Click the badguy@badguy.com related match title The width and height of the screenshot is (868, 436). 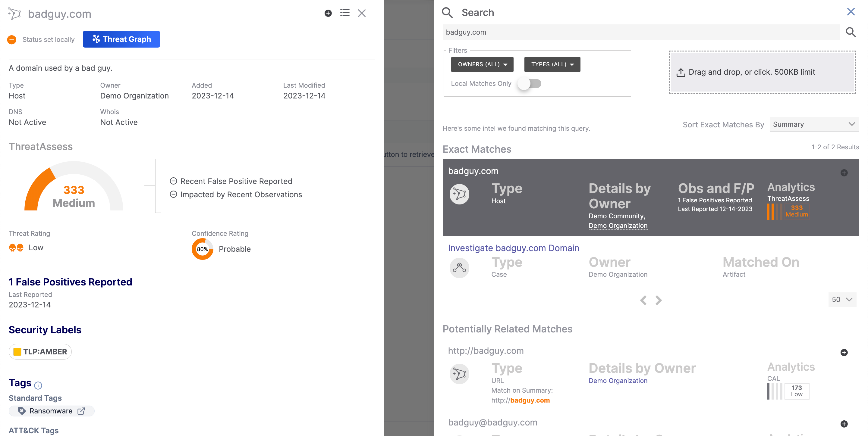click(493, 422)
